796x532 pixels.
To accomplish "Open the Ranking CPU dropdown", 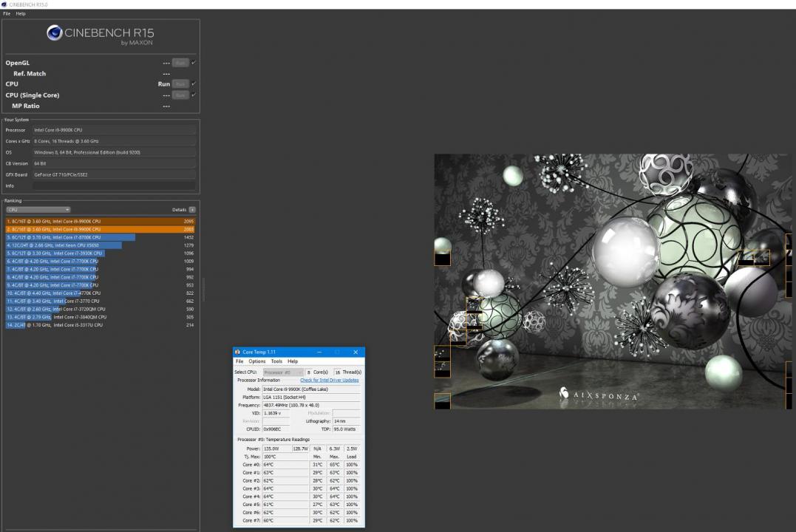I will (x=38, y=210).
